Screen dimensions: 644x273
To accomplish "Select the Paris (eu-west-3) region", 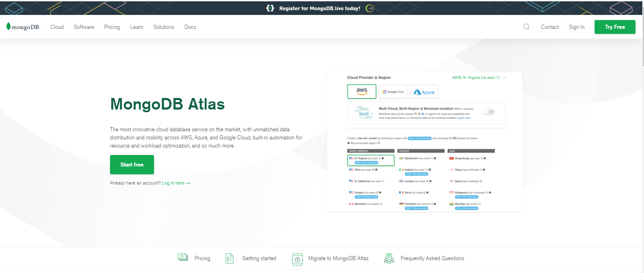I will point(414,193).
